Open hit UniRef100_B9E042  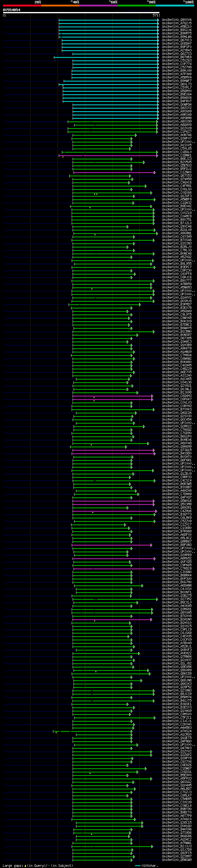coord(177,206)
